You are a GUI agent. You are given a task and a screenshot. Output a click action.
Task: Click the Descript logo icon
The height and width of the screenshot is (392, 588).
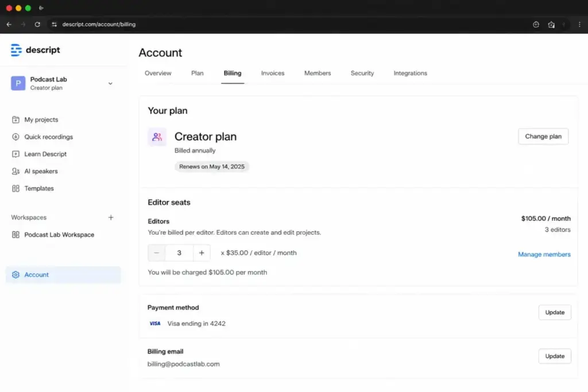(16, 50)
